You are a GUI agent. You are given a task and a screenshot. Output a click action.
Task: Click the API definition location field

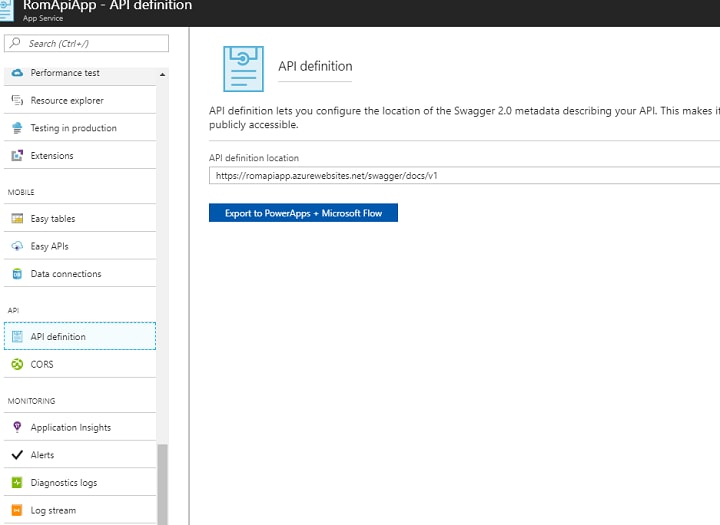pyautogui.click(x=464, y=175)
